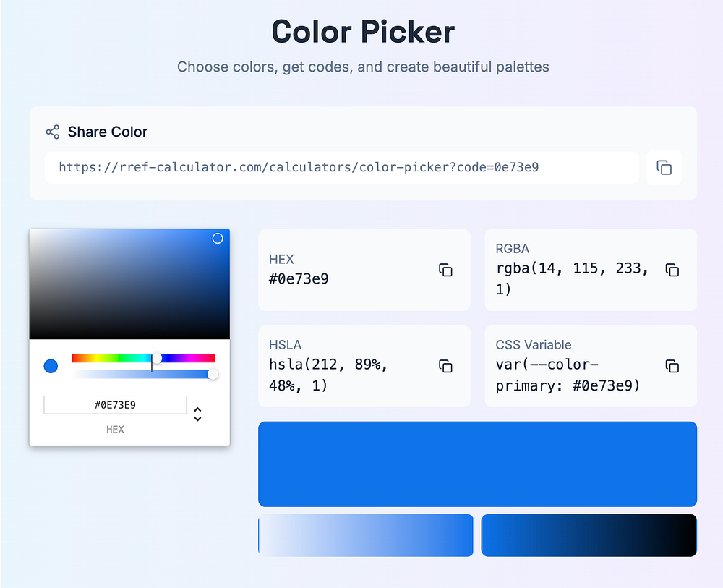This screenshot has height=588, width=723.
Task: Switch color format using the up/down arrows
Action: [x=197, y=414]
